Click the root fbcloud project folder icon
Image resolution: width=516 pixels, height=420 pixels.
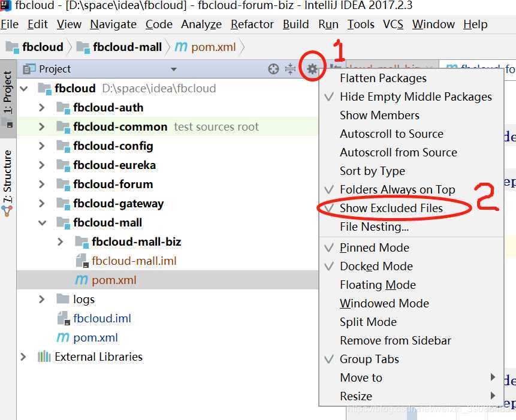pos(45,89)
